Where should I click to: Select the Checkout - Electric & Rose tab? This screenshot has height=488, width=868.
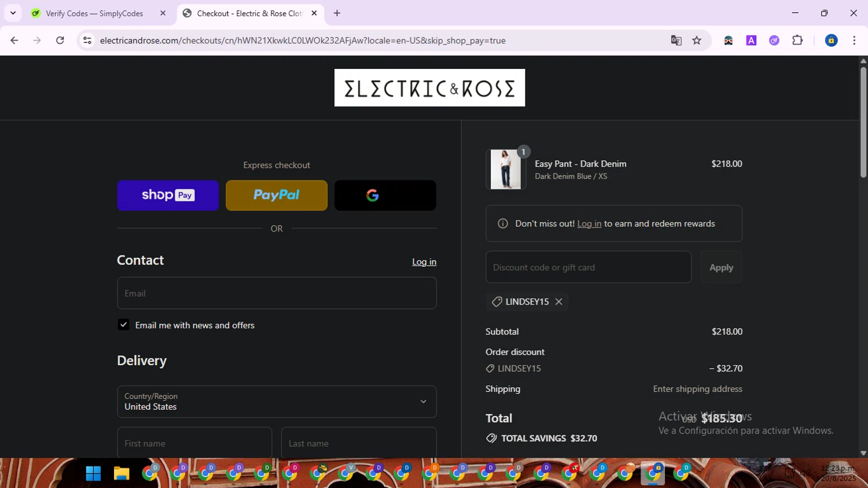coord(250,13)
